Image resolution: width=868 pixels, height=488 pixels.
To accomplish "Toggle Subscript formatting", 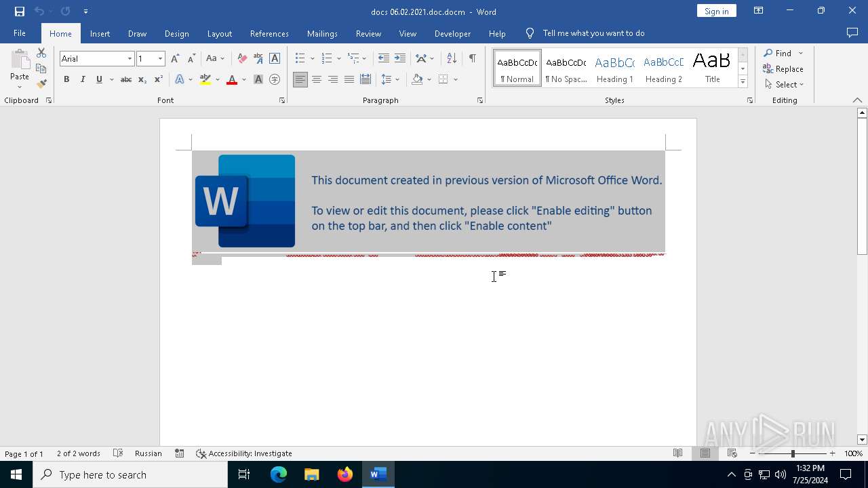I will pos(142,79).
